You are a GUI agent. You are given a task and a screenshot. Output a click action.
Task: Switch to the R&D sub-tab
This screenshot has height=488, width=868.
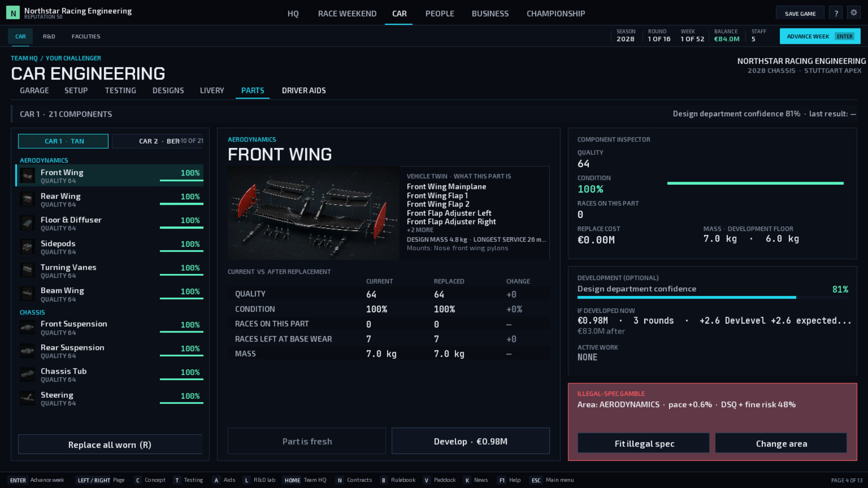(x=49, y=36)
